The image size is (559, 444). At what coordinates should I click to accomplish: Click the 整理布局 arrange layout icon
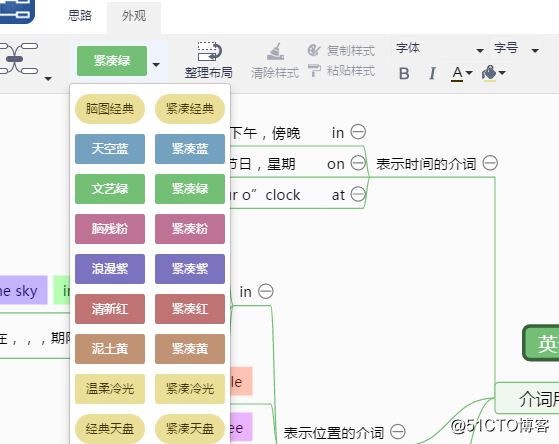(x=209, y=52)
